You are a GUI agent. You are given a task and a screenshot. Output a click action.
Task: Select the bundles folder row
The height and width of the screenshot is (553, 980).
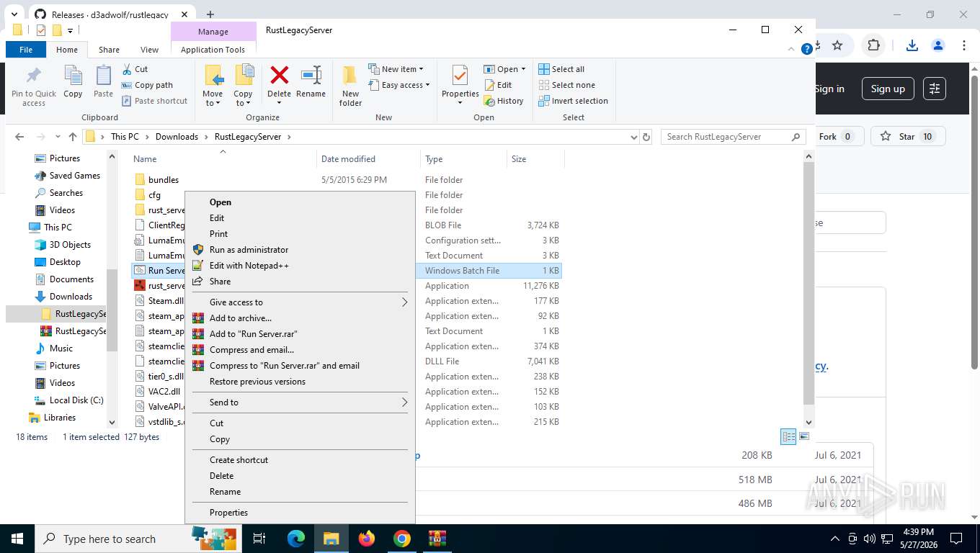pyautogui.click(x=346, y=180)
